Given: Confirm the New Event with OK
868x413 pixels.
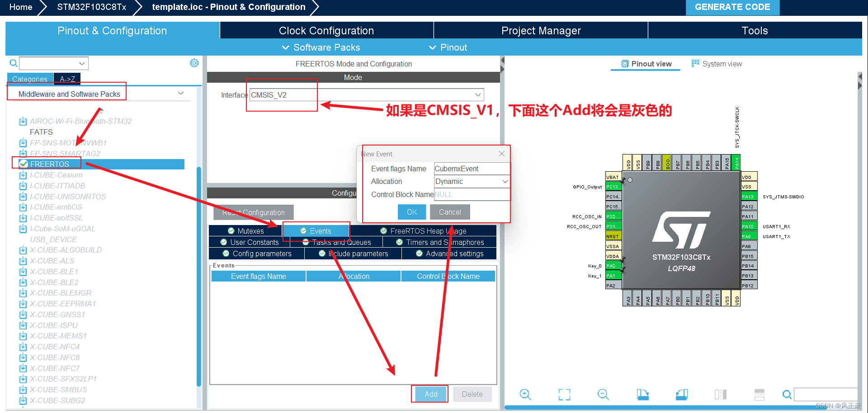Looking at the screenshot, I should (x=412, y=212).
